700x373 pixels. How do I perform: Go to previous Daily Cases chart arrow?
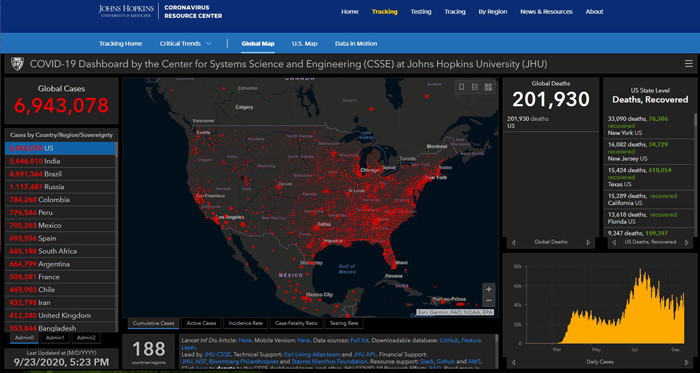point(513,362)
